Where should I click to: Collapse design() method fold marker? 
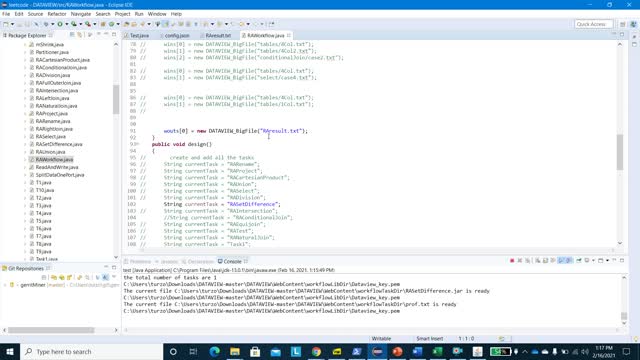[x=138, y=144]
